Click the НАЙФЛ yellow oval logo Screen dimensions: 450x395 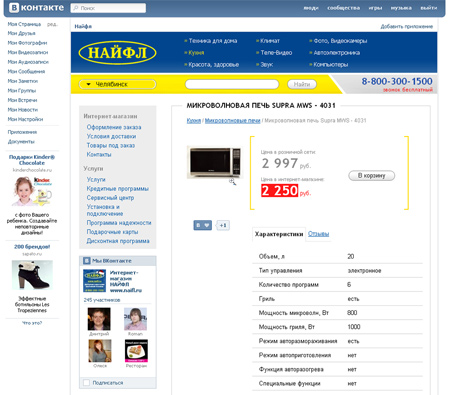click(117, 53)
